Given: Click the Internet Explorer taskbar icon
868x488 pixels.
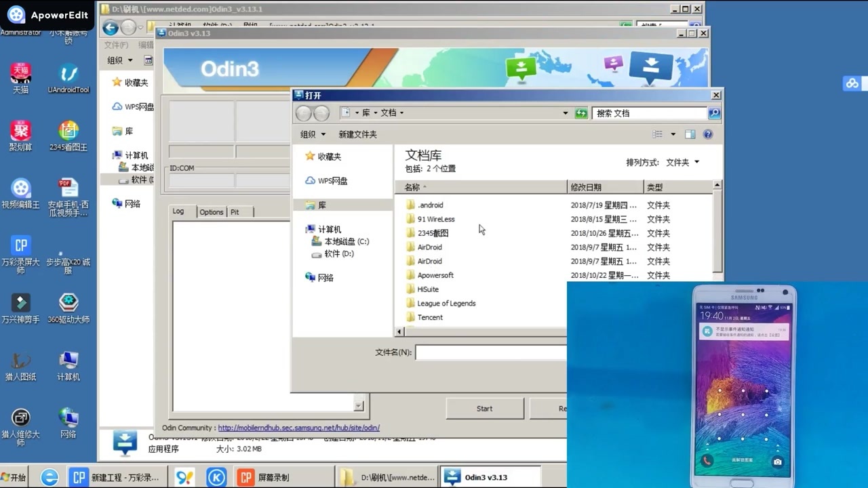Looking at the screenshot, I should point(50,477).
